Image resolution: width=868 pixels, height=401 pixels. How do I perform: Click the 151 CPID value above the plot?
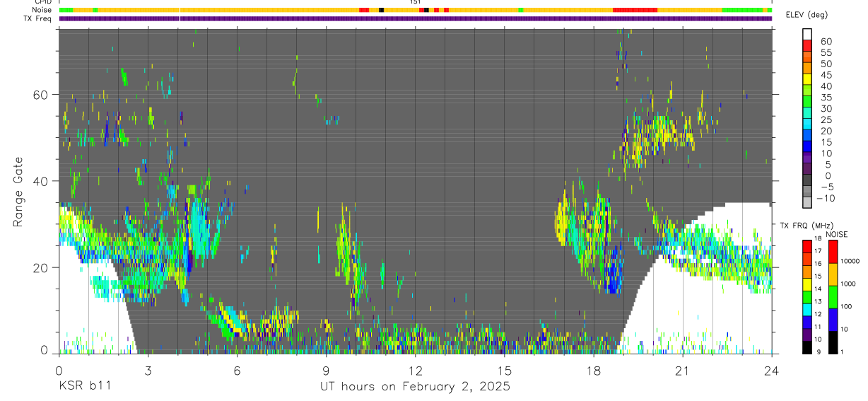(x=416, y=2)
